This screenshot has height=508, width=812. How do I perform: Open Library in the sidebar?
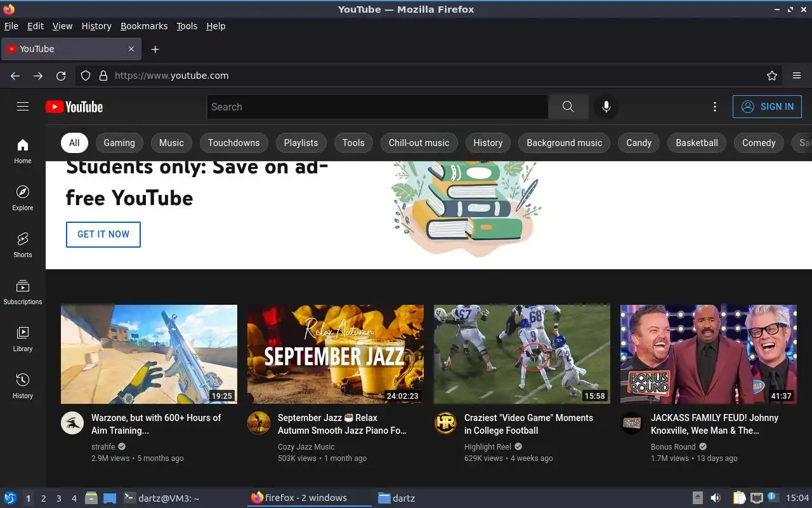tap(23, 339)
